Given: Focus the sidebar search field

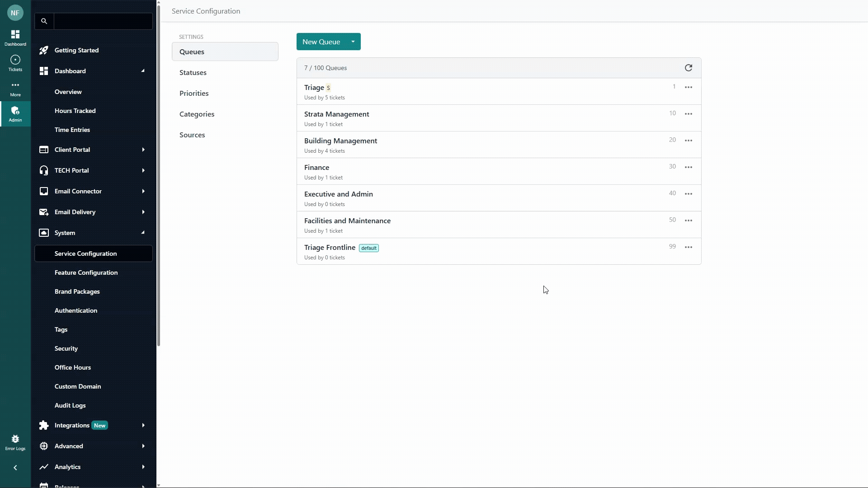Looking at the screenshot, I should tap(103, 21).
